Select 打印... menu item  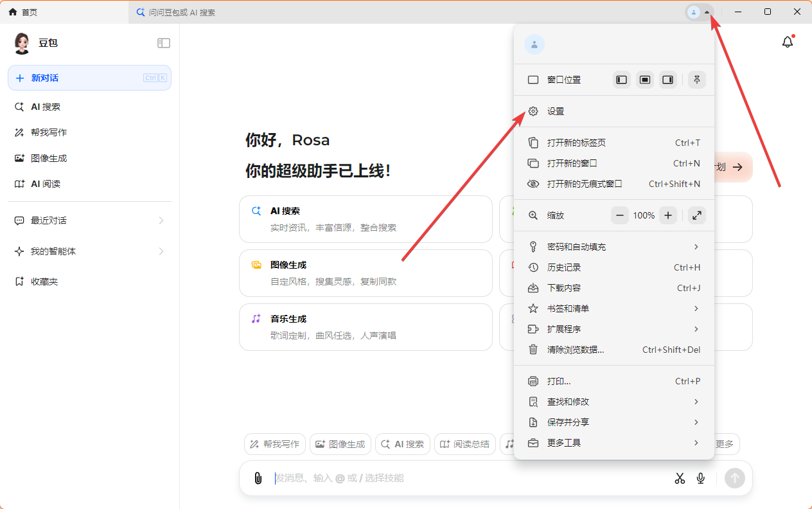(614, 381)
